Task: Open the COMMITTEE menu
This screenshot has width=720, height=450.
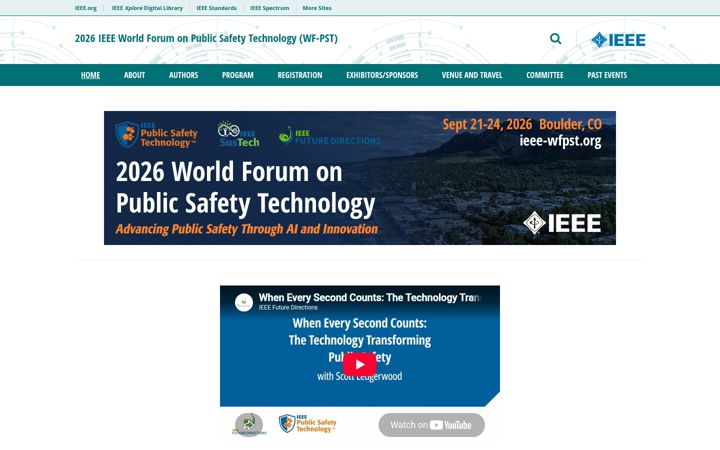Action: 545,75
